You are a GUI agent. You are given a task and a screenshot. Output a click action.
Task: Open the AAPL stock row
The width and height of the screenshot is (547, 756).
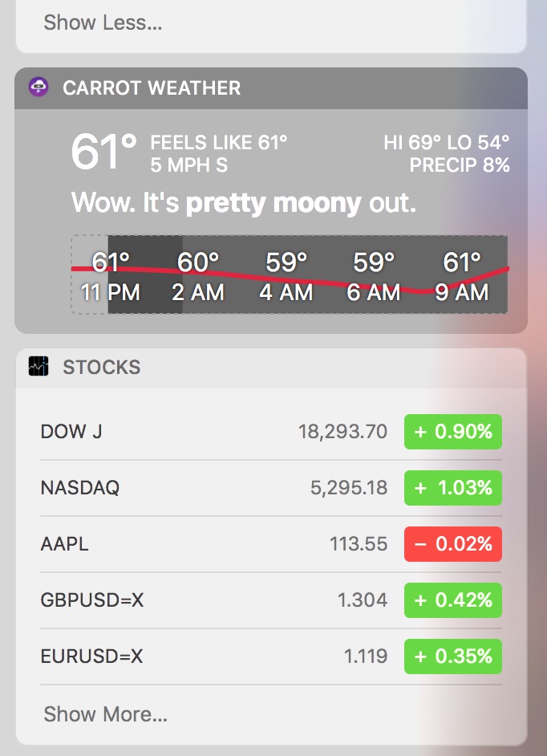point(271,544)
